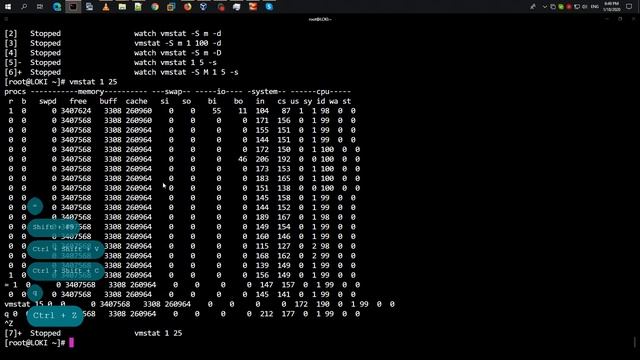Viewport: 640px width, 360px height.
Task: Click the 'swap' section header
Action: point(173,91)
